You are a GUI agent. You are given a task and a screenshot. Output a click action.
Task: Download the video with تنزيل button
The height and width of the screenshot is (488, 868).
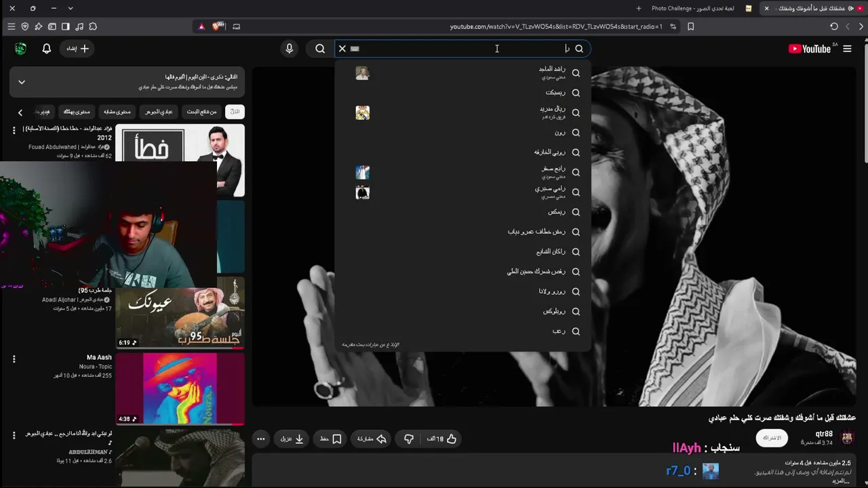click(292, 439)
